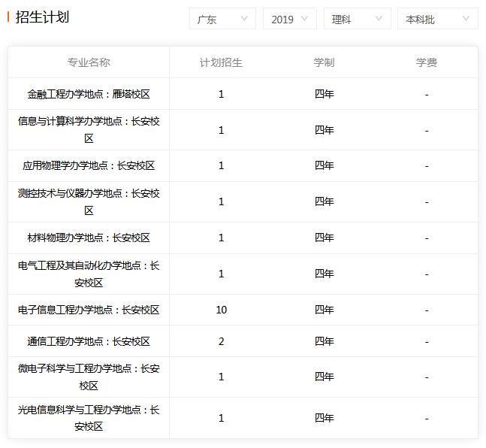Click the tuition dash for 金融工程

(x=427, y=94)
